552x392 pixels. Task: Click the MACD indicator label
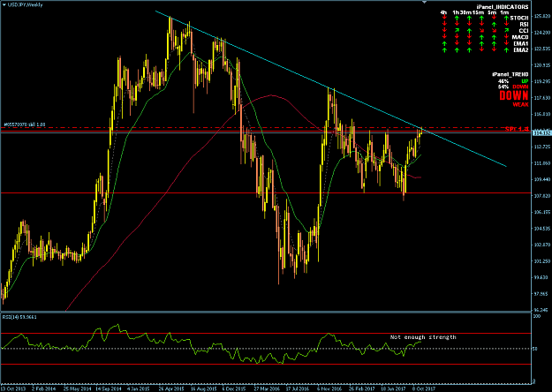520,37
